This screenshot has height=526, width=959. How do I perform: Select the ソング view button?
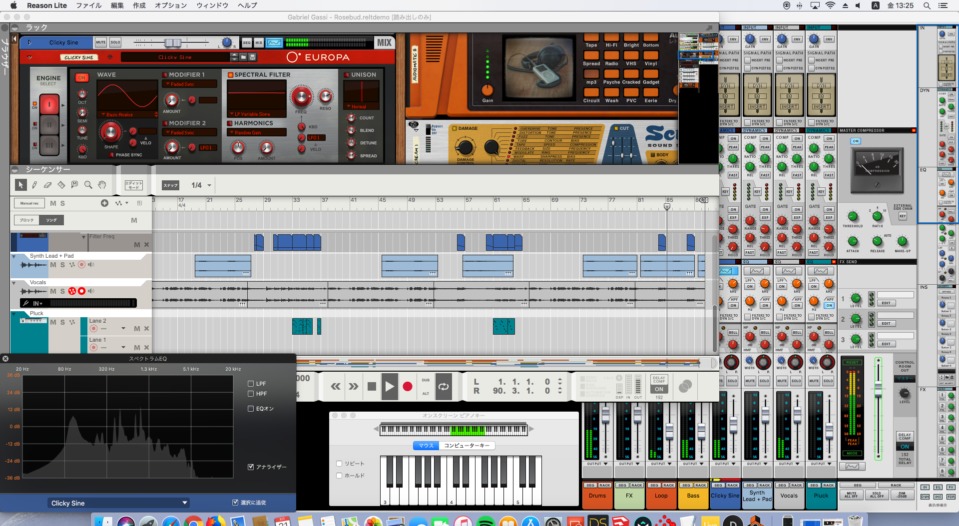point(51,220)
